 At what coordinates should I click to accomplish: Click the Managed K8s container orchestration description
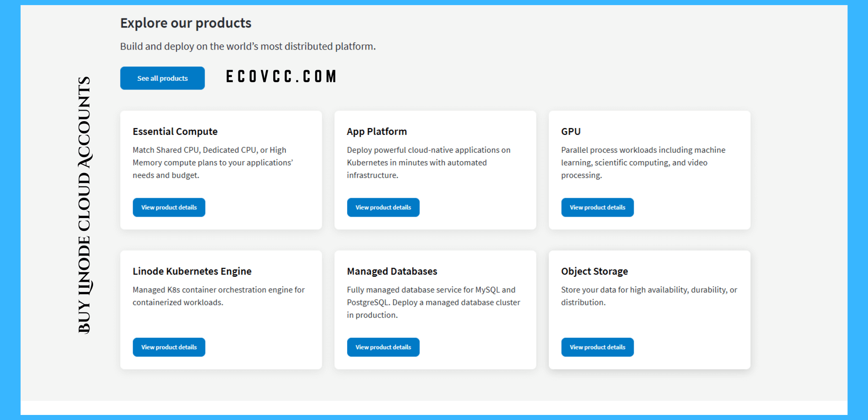[218, 296]
